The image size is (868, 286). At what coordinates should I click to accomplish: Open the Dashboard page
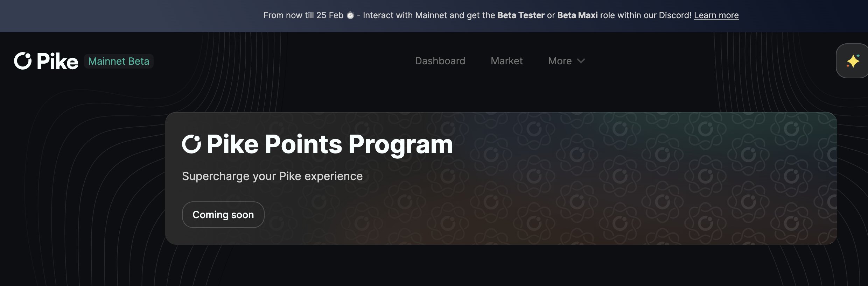440,61
